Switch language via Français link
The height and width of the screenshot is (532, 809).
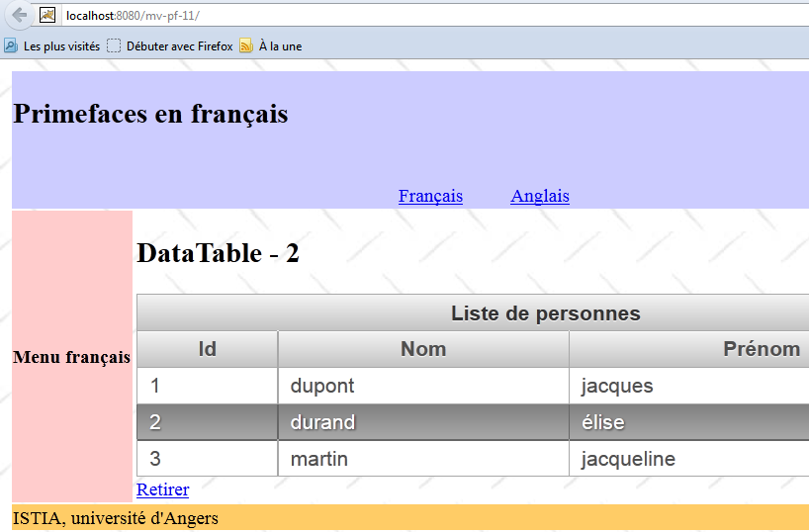click(x=430, y=196)
